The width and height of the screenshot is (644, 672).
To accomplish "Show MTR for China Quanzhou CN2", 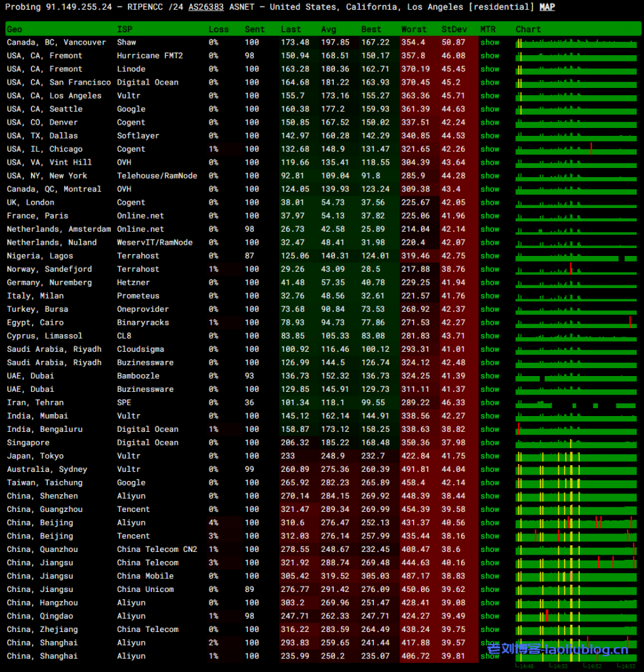I will point(489,549).
